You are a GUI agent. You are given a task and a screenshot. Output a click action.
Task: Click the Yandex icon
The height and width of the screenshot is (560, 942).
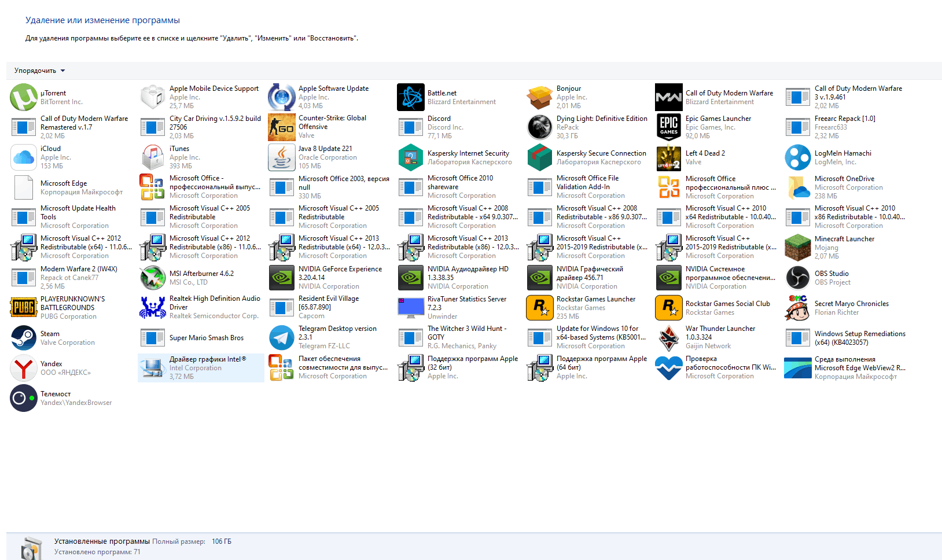tap(24, 368)
